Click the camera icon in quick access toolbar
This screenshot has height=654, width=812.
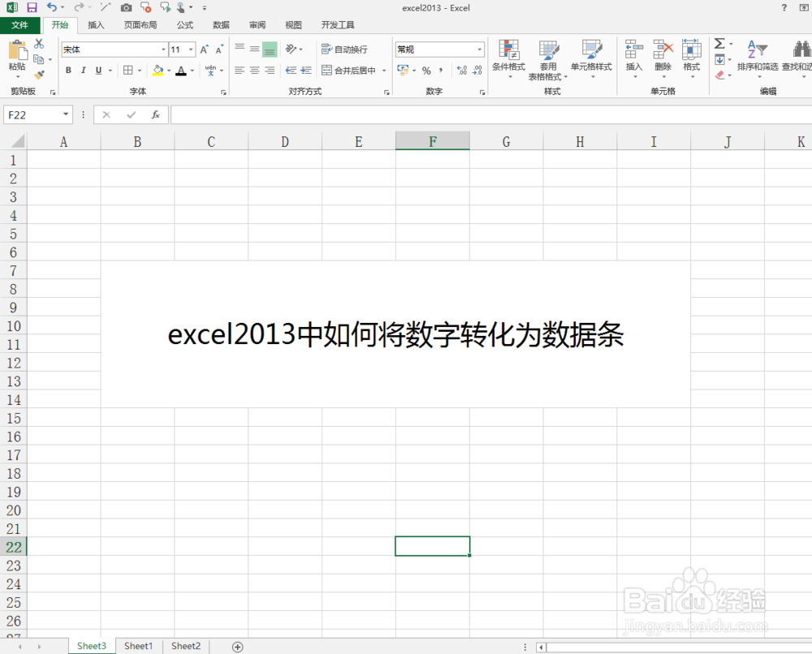(126, 7)
